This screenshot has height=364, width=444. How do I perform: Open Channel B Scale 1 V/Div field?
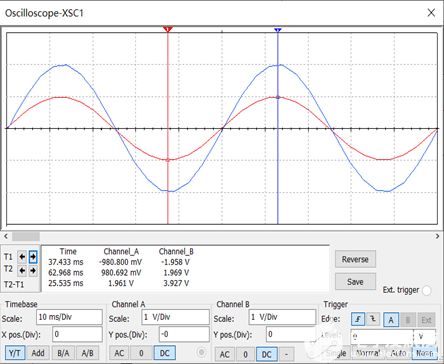(x=282, y=317)
